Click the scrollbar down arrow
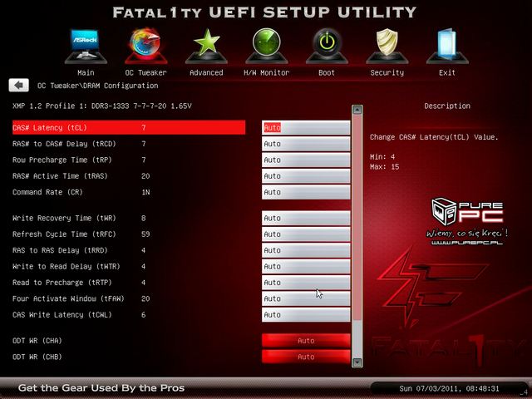532x399 pixels. coord(357,362)
